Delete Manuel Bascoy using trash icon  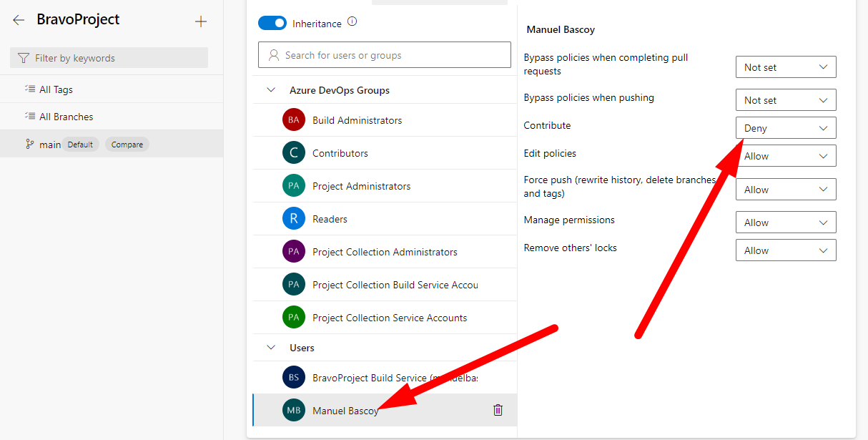pyautogui.click(x=498, y=410)
